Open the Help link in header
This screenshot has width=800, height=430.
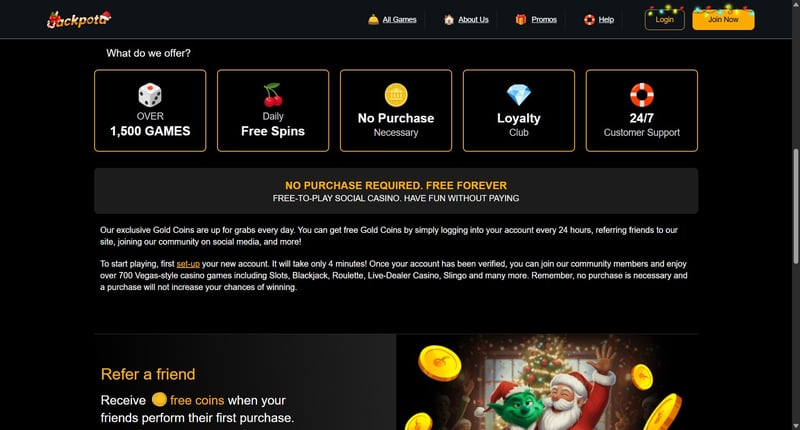[x=606, y=19]
